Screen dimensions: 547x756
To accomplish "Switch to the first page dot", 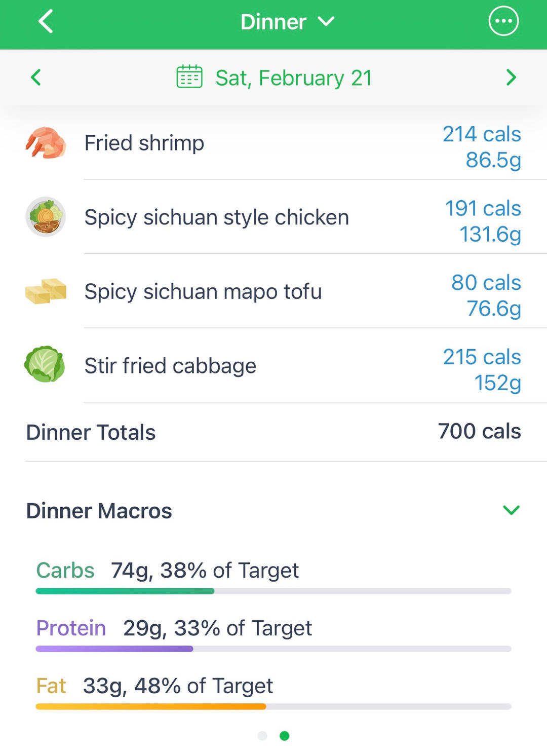I will click(x=262, y=736).
